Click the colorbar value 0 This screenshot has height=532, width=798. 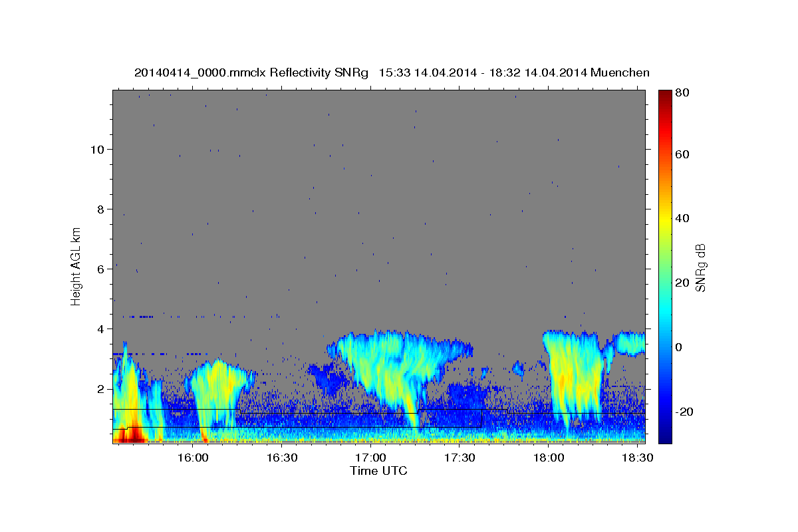678,347
